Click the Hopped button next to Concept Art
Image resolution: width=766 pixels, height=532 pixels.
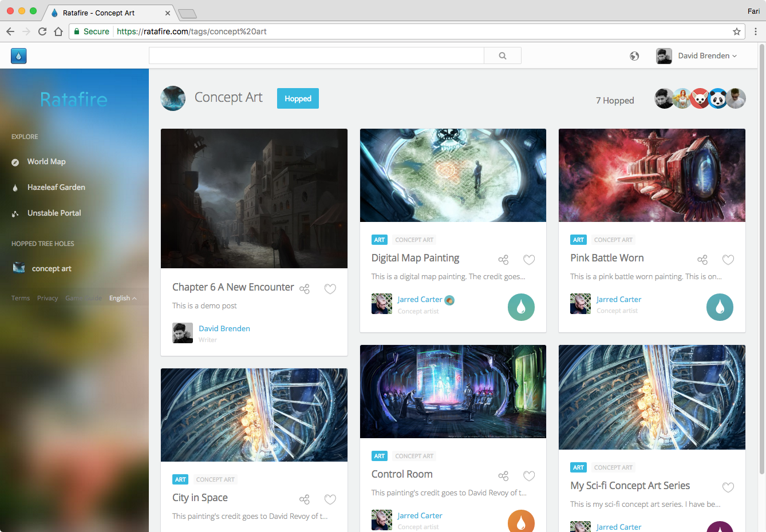(298, 98)
